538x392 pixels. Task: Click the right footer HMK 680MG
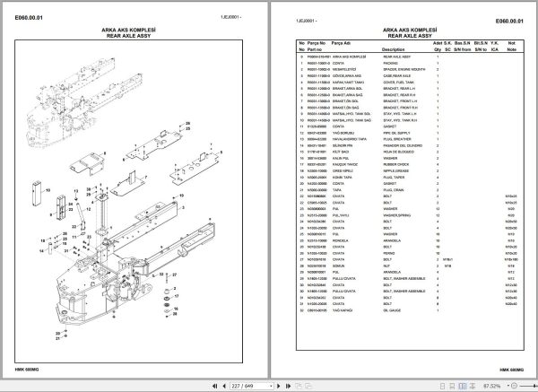click(x=512, y=370)
